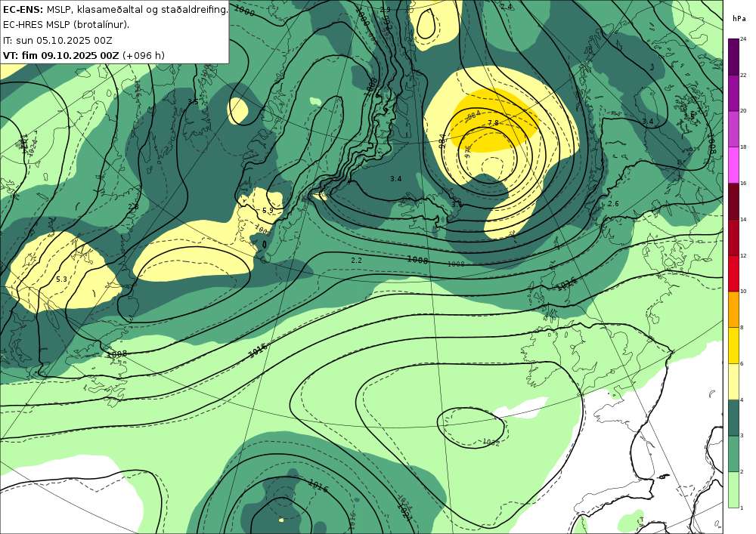Click the colorbar tick label '4'
Screen dimensions: 756x534
click(x=742, y=400)
